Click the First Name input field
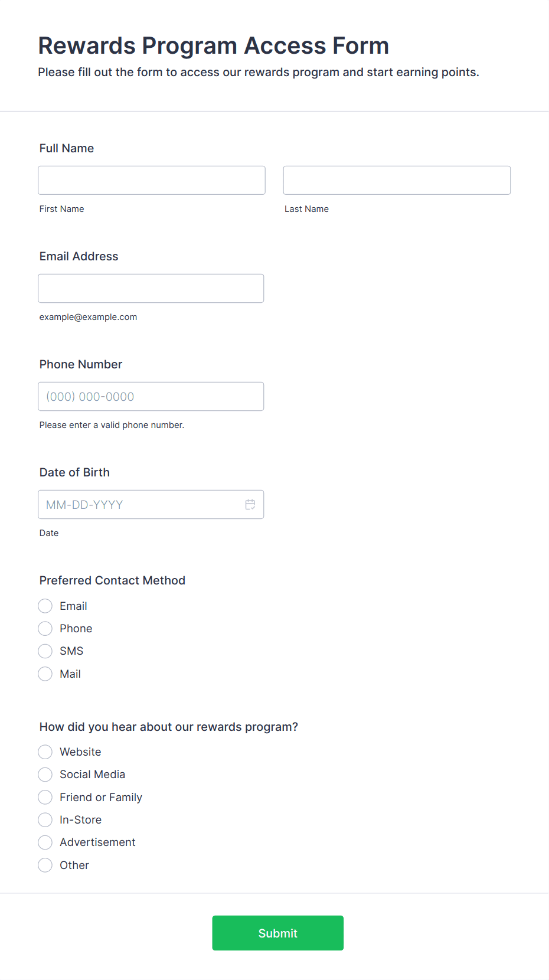The height and width of the screenshot is (980, 549). tap(152, 180)
